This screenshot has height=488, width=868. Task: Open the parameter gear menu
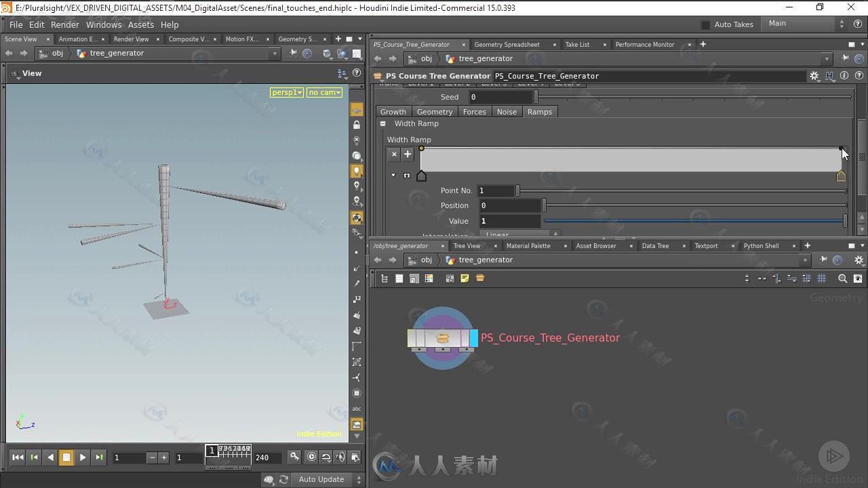click(814, 76)
